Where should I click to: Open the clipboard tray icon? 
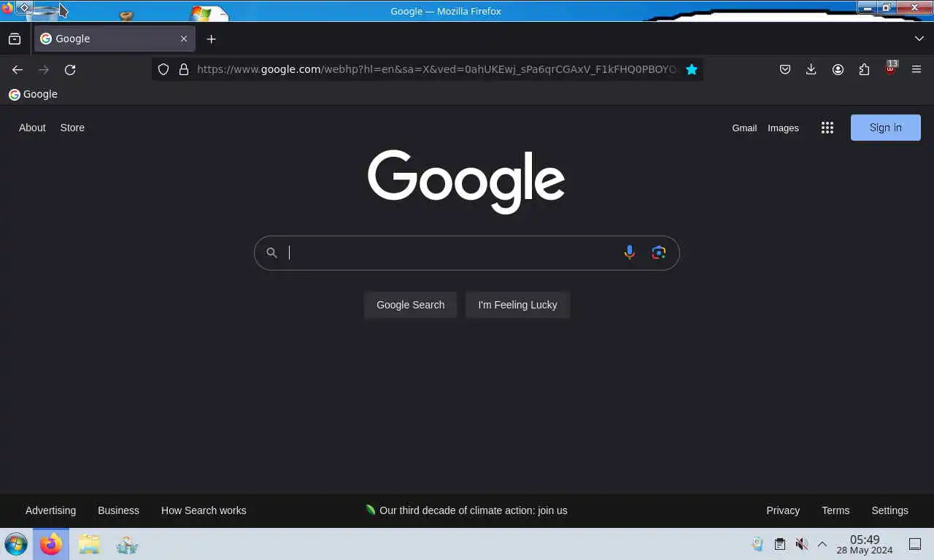tap(779, 544)
